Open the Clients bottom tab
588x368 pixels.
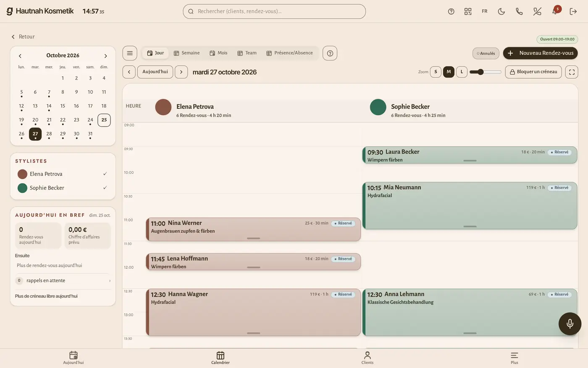pos(367,358)
